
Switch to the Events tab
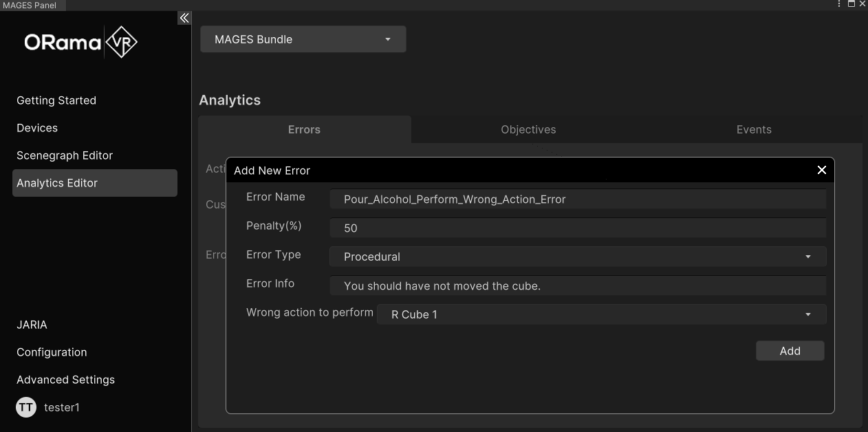pos(754,129)
